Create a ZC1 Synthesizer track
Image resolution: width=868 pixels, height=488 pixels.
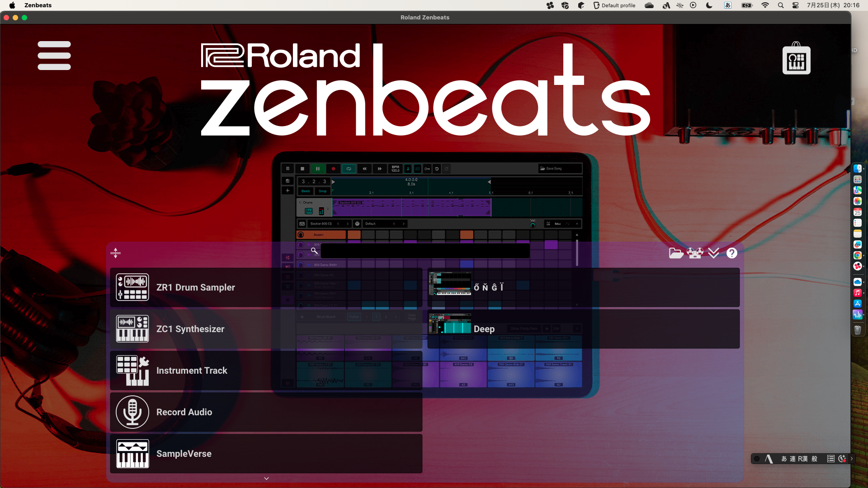point(266,329)
